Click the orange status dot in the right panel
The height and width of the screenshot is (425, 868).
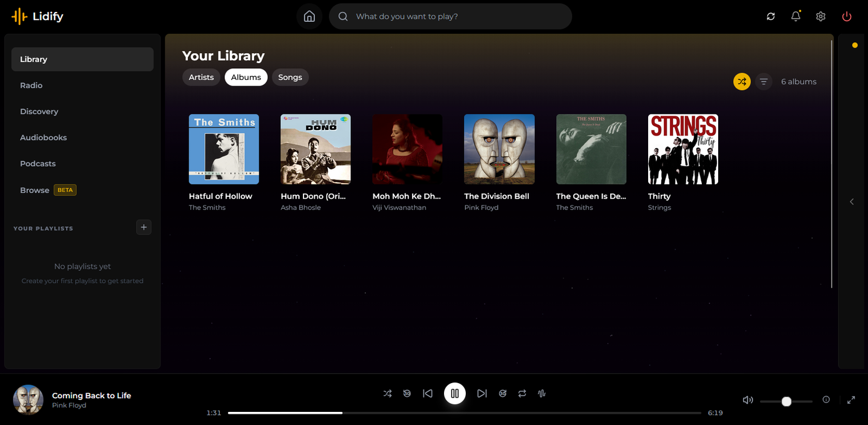pos(855,45)
